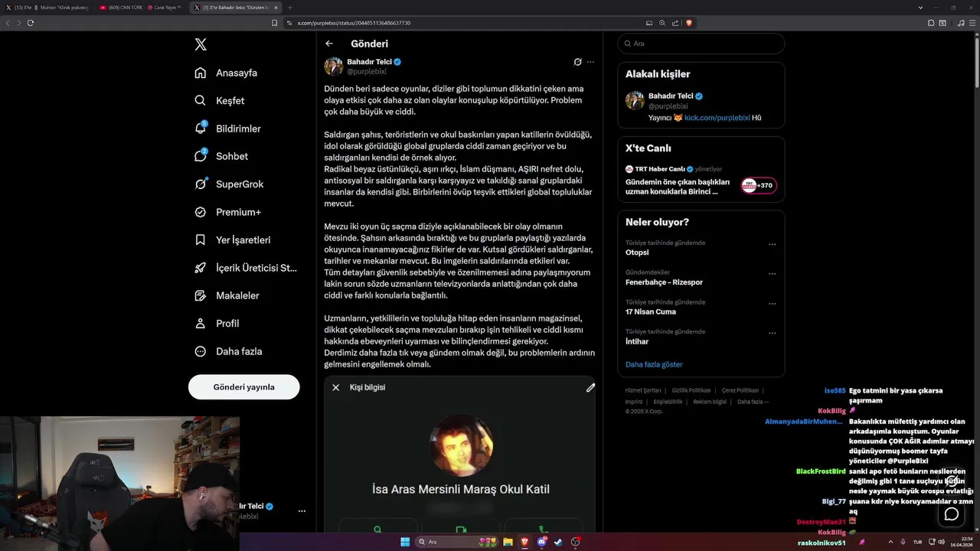Open the floating Grok chat bubble
This screenshot has height=551, width=980.
point(952,514)
